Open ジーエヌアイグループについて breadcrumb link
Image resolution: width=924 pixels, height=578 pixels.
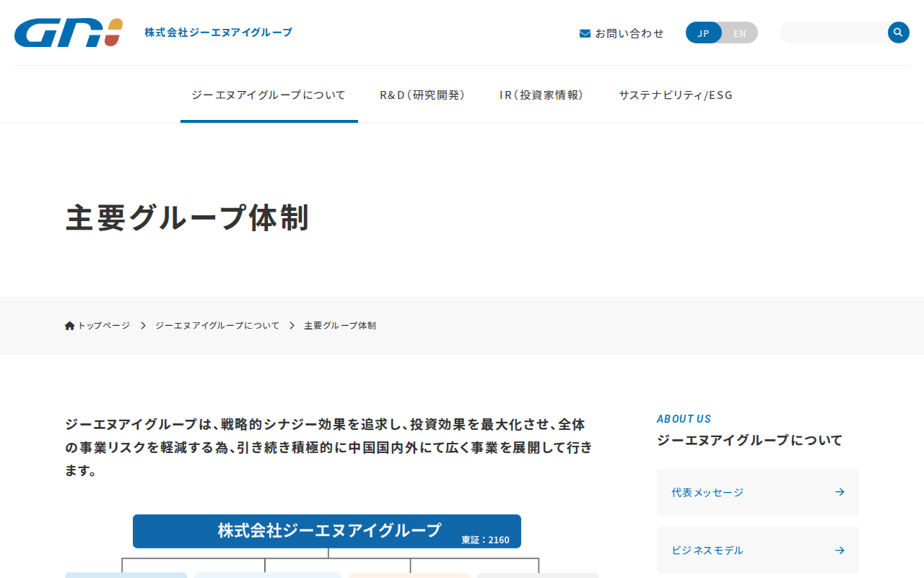pos(217,326)
